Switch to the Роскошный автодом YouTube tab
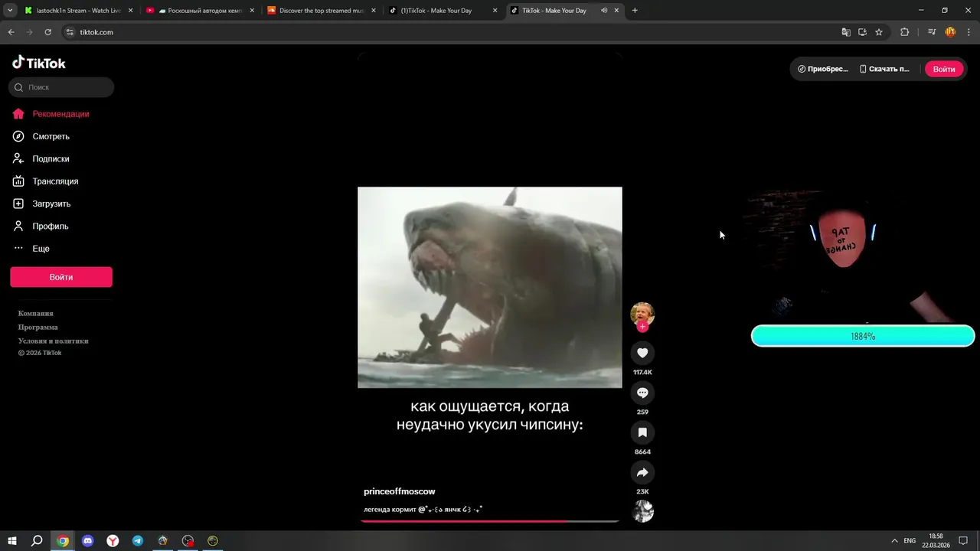 click(x=200, y=11)
